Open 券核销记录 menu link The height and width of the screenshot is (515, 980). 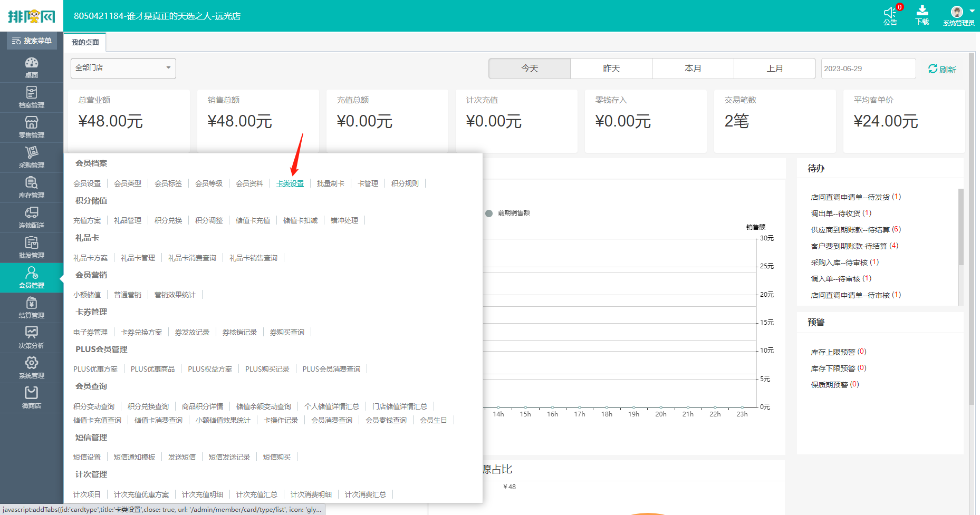240,332
